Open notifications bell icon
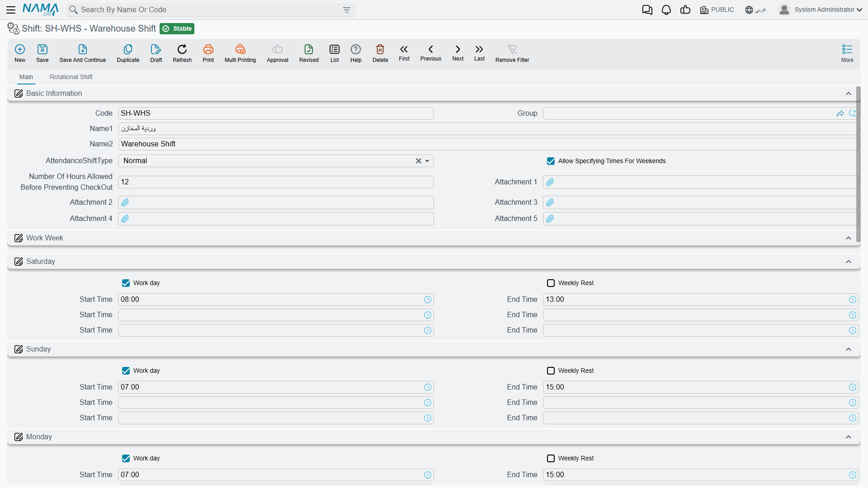868x488 pixels. pyautogui.click(x=666, y=10)
